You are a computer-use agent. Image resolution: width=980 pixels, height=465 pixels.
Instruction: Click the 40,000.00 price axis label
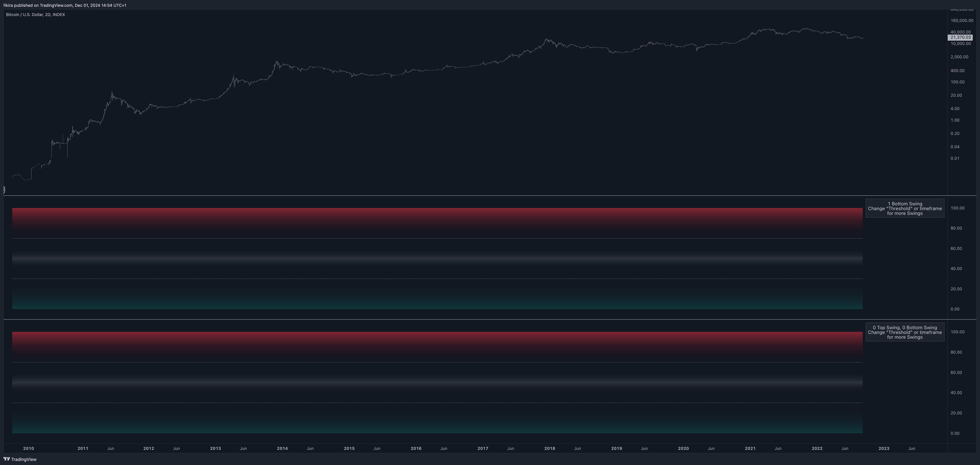(x=961, y=32)
